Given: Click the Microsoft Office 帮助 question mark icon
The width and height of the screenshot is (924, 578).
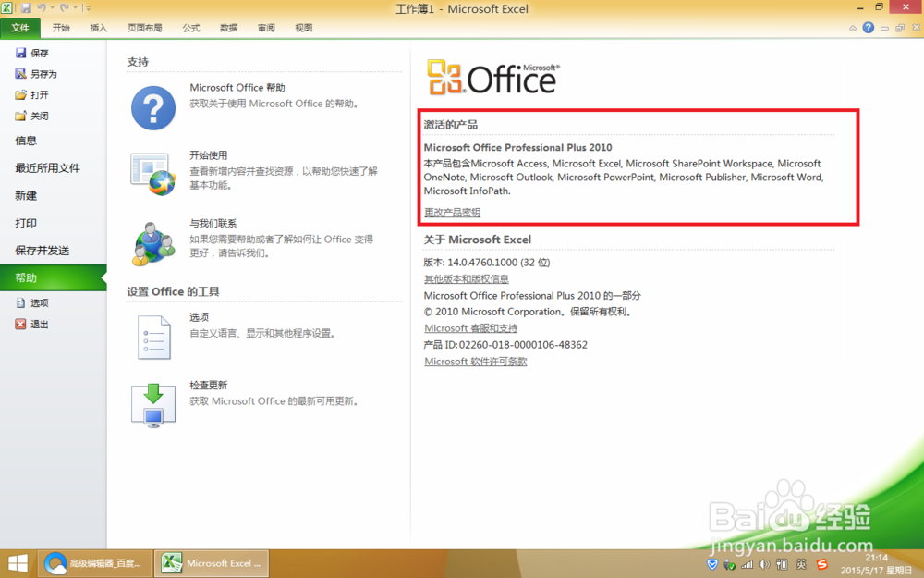Looking at the screenshot, I should click(153, 108).
